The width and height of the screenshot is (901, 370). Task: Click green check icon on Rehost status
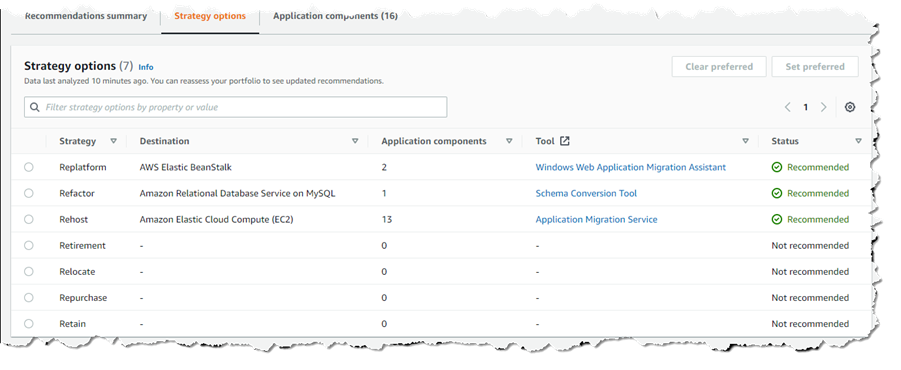[777, 219]
